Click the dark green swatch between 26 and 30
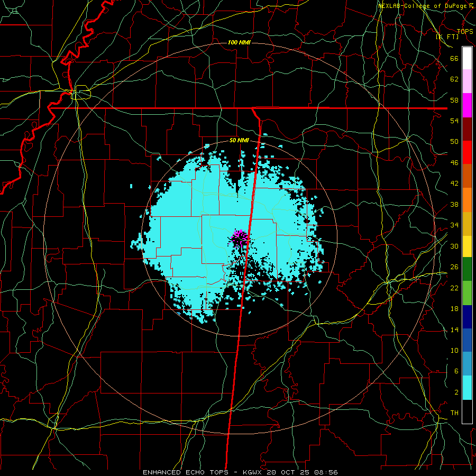476x476 pixels. point(467,269)
